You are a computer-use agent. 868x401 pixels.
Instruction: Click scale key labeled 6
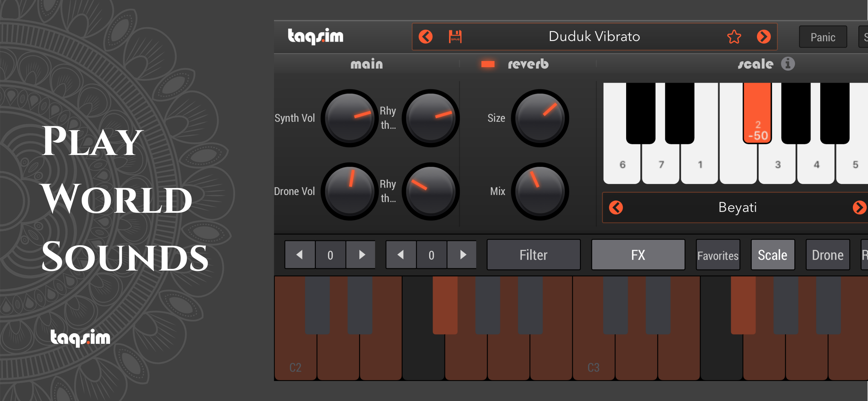coord(622,165)
